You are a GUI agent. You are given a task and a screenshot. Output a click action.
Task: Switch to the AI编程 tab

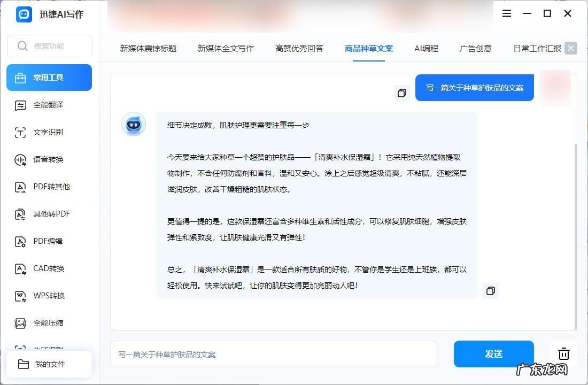pyautogui.click(x=426, y=48)
